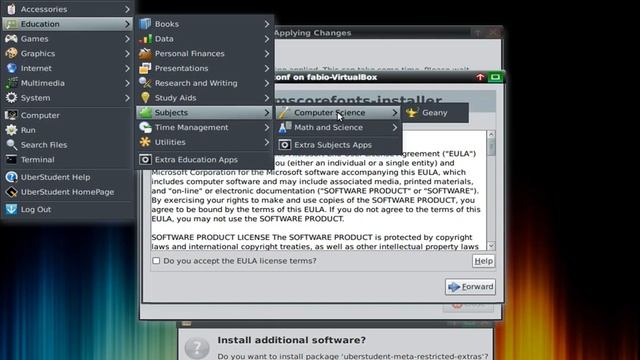Click the Extra Education Apps icon
640x360 pixels.
pyautogui.click(x=145, y=160)
